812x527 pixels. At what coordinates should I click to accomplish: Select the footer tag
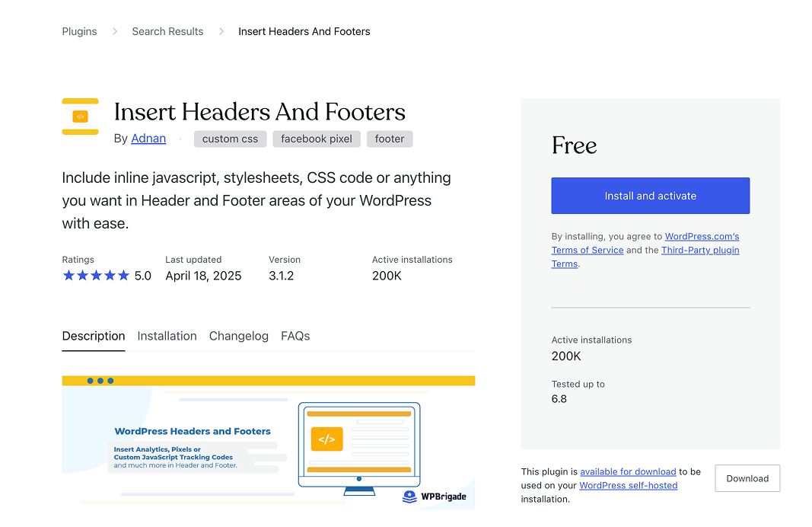pyautogui.click(x=390, y=139)
